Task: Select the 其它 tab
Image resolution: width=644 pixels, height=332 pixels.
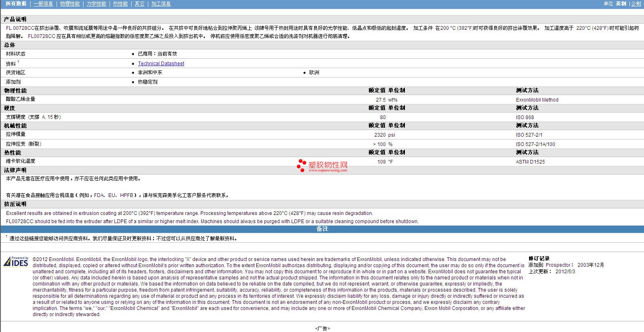Action: click(x=139, y=4)
